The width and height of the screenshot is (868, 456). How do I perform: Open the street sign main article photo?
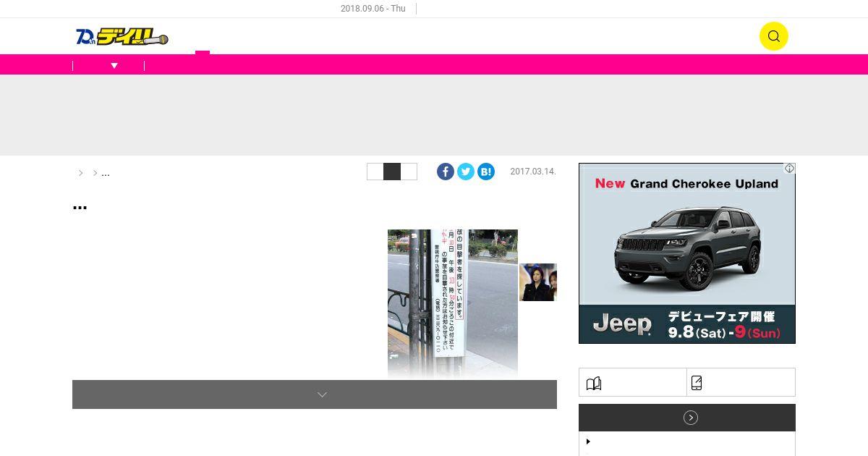[x=453, y=304]
